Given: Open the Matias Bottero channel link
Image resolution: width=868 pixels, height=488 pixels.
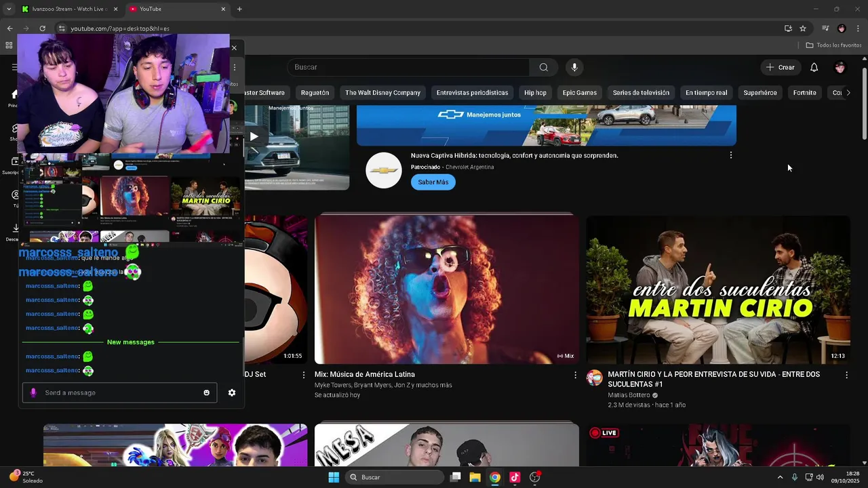Looking at the screenshot, I should 629,395.
